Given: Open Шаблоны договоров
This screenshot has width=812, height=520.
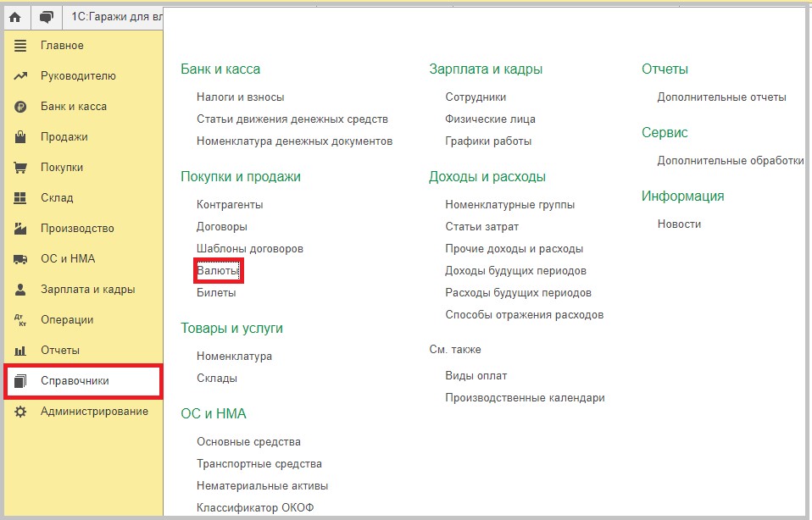Looking at the screenshot, I should pyautogui.click(x=249, y=249).
